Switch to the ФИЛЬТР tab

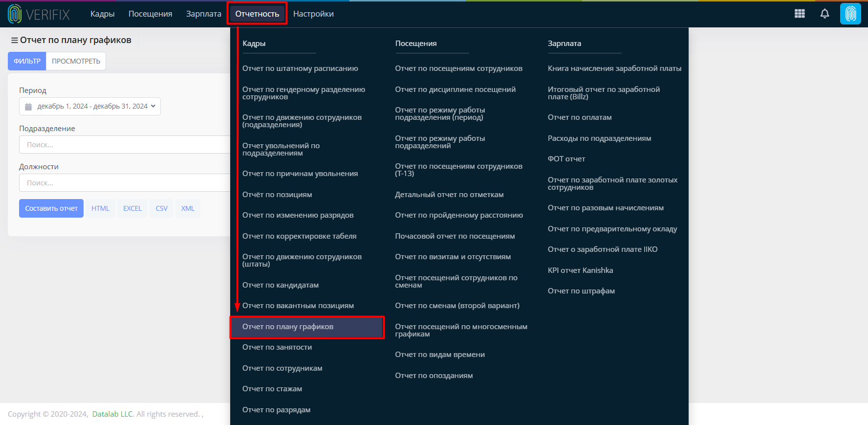[27, 61]
